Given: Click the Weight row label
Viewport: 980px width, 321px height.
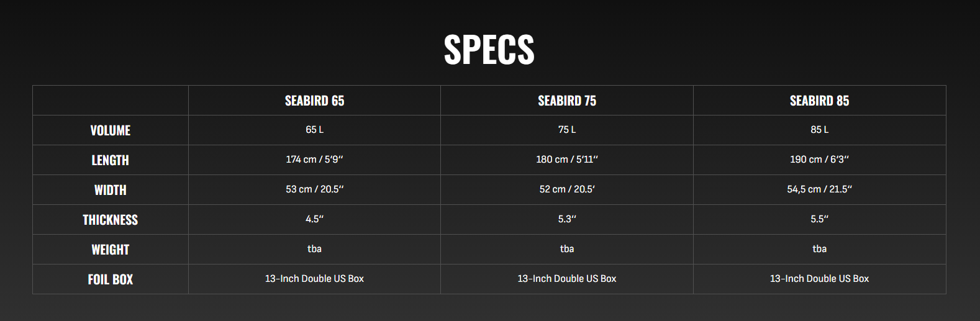Looking at the screenshot, I should [x=111, y=250].
